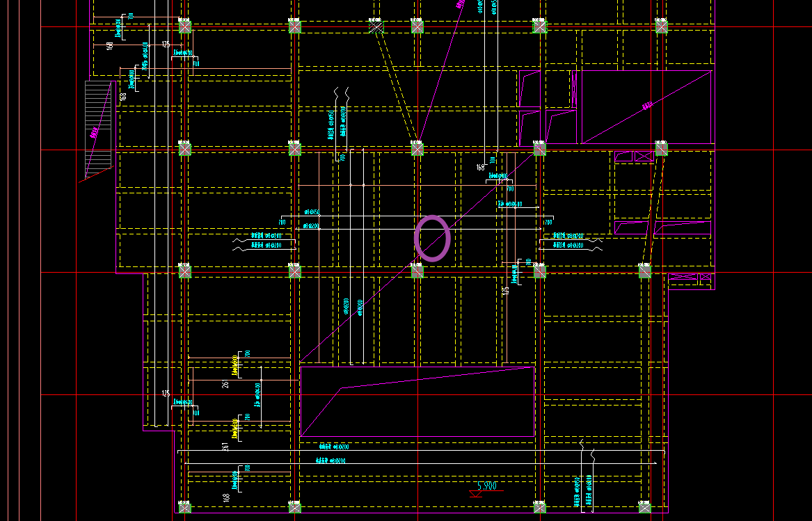
Task: Select the double break-line symbol above the vertical rebar callouts
Action: point(342,95)
